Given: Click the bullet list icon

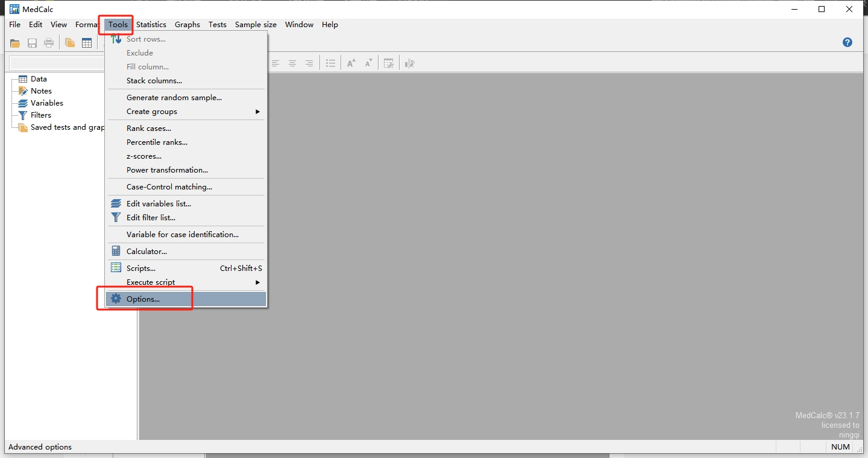Looking at the screenshot, I should pyautogui.click(x=330, y=63).
